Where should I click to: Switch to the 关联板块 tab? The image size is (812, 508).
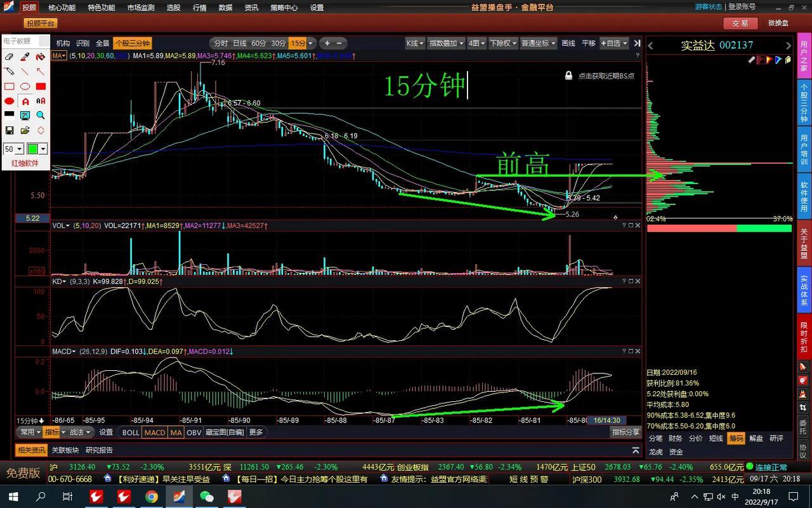pyautogui.click(x=65, y=450)
